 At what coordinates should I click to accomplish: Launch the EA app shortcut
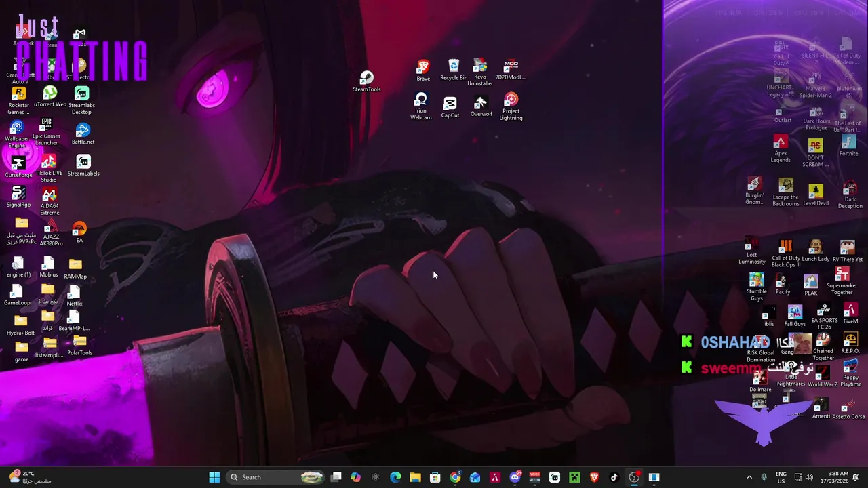(79, 232)
